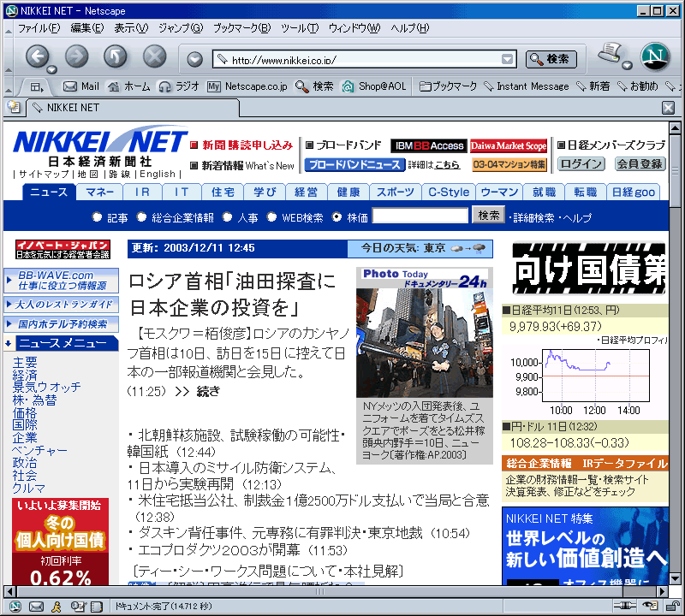The image size is (685, 616).
Task: Expand the Back button history arrow
Action: point(51,70)
